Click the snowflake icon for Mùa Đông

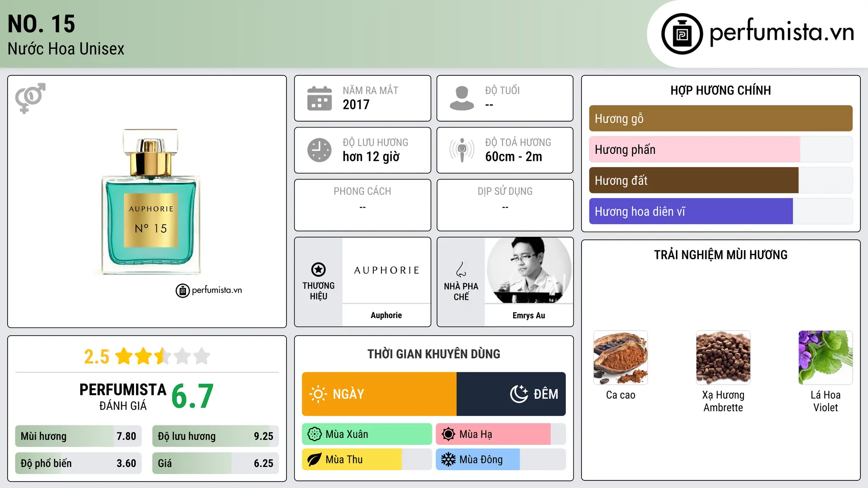(x=448, y=460)
